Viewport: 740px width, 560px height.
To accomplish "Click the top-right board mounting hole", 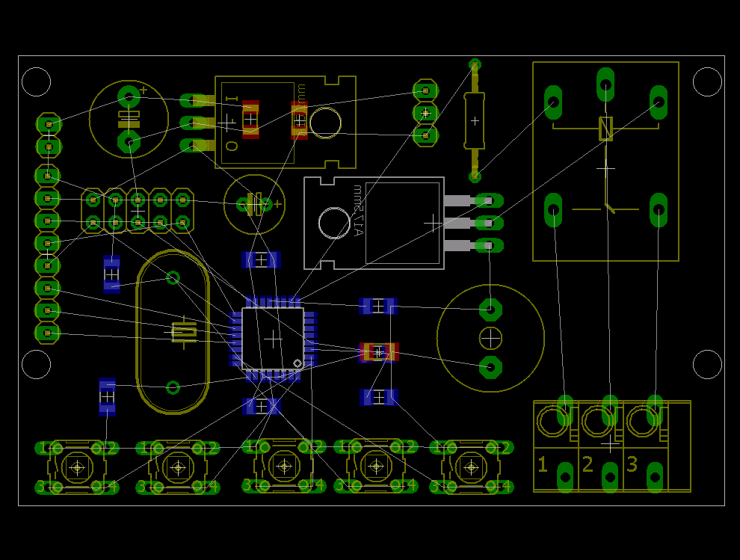I will 707,81.
